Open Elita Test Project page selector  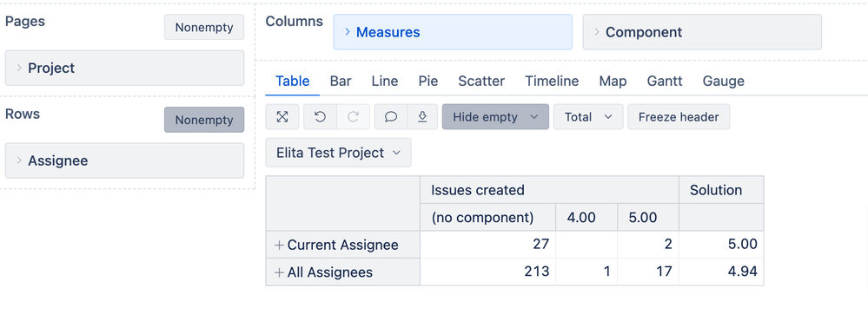[338, 153]
